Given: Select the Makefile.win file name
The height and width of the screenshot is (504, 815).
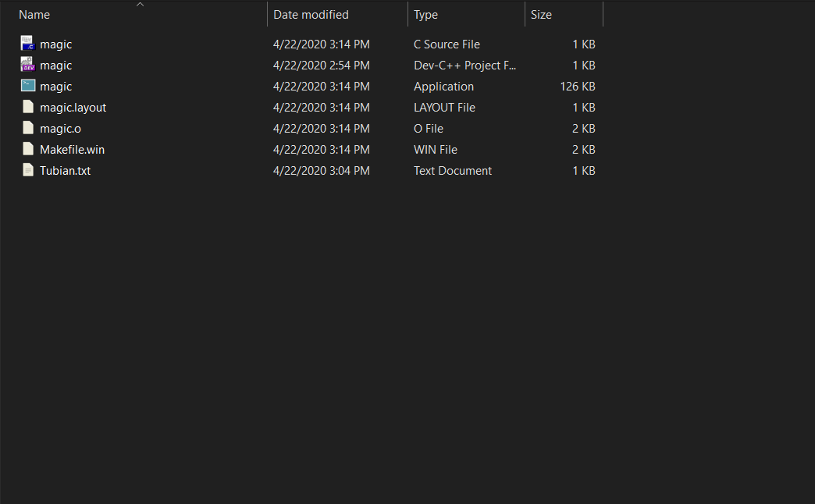Looking at the screenshot, I should tap(72, 149).
